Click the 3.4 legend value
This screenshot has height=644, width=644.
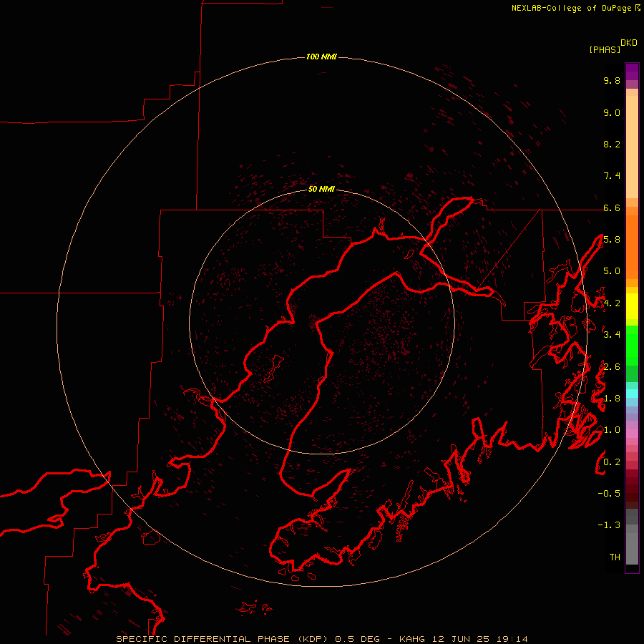click(x=612, y=335)
